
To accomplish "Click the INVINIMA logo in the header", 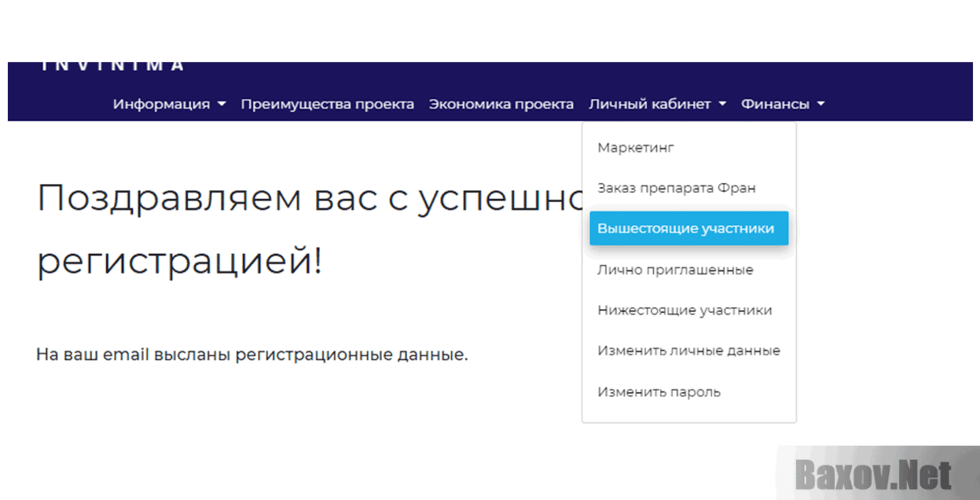I will point(112,67).
